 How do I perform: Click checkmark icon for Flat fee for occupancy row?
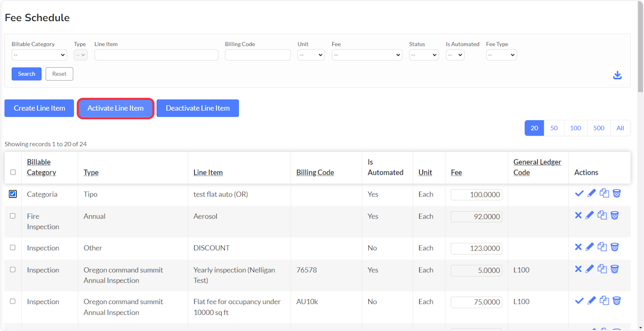click(579, 301)
